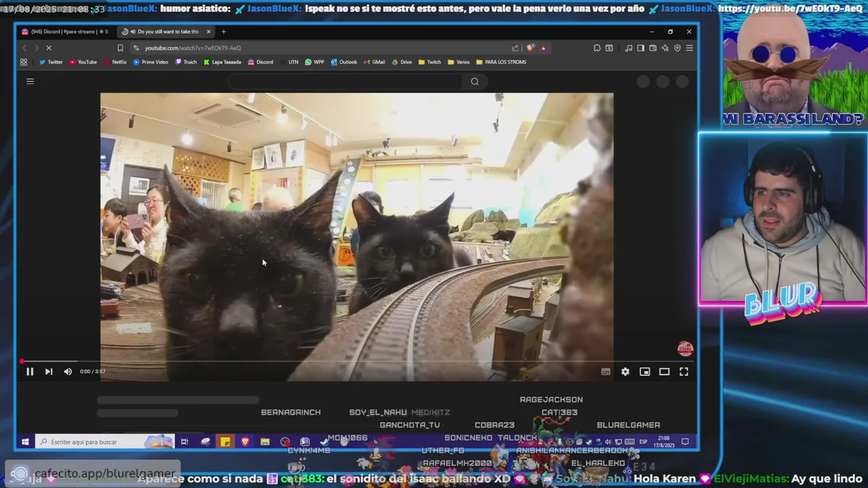The height and width of the screenshot is (488, 868).
Task: Click the YouTube search field
Action: (x=344, y=81)
